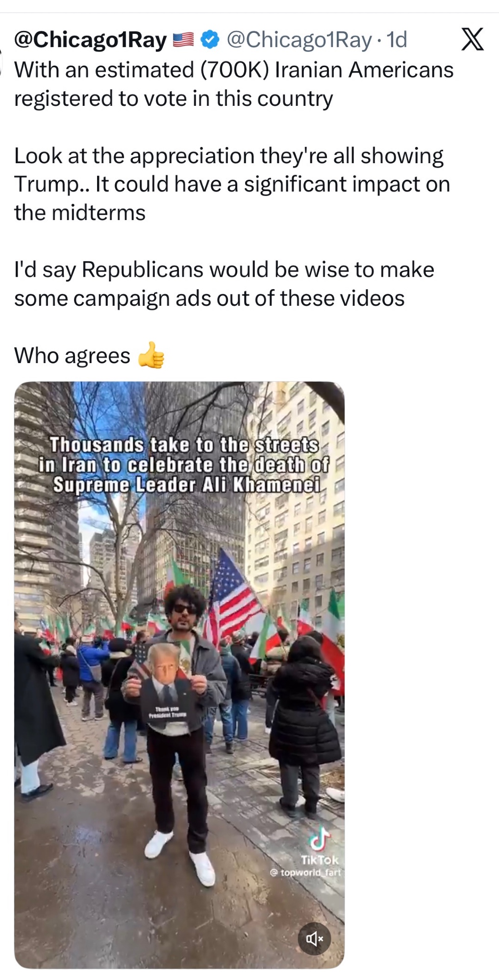Open the partially visible profile avatar
The width and height of the screenshot is (499, 980).
tap(1, 61)
